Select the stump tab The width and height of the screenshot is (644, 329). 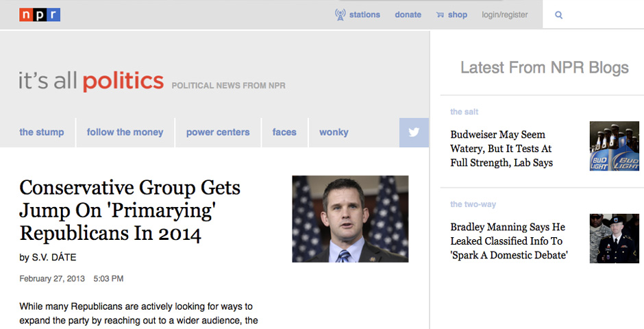[42, 132]
